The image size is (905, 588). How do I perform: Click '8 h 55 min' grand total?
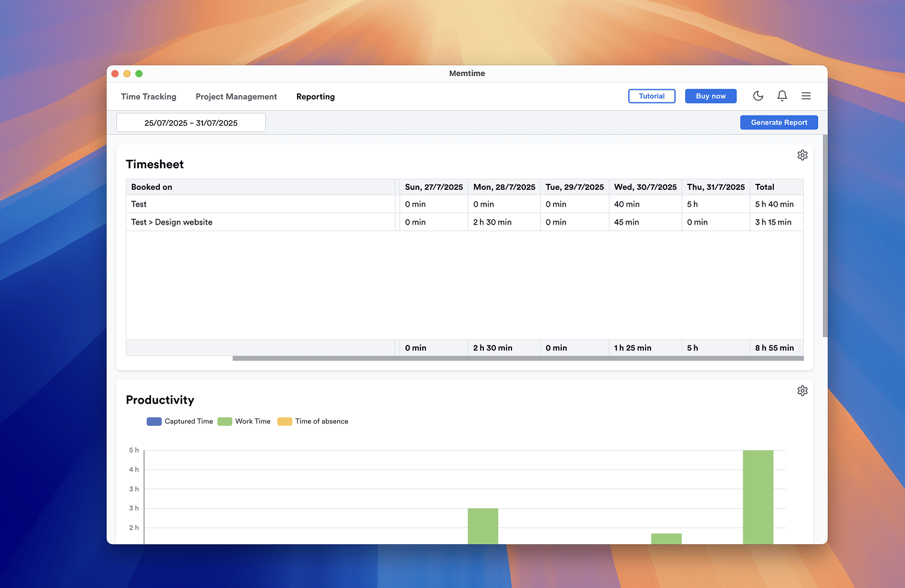click(774, 348)
